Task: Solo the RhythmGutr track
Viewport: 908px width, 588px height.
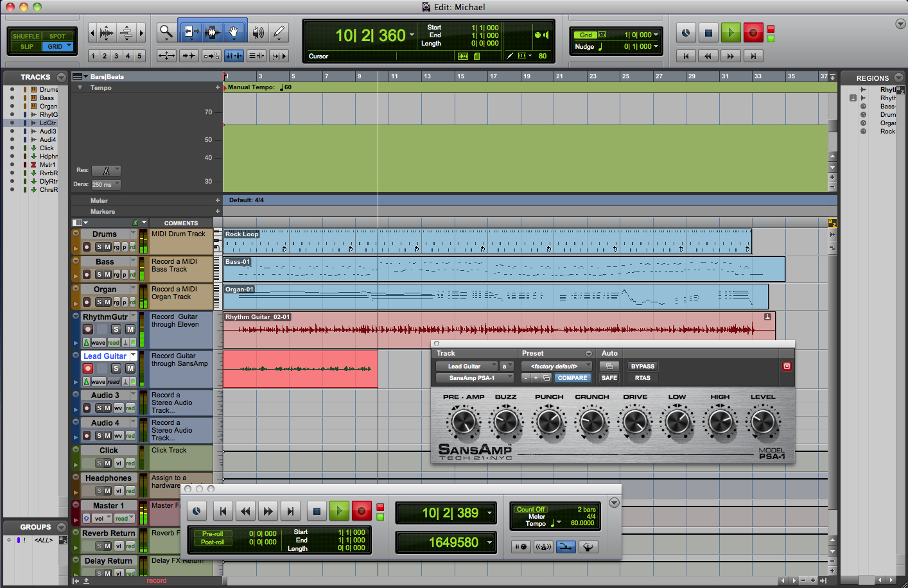Action: click(x=116, y=329)
